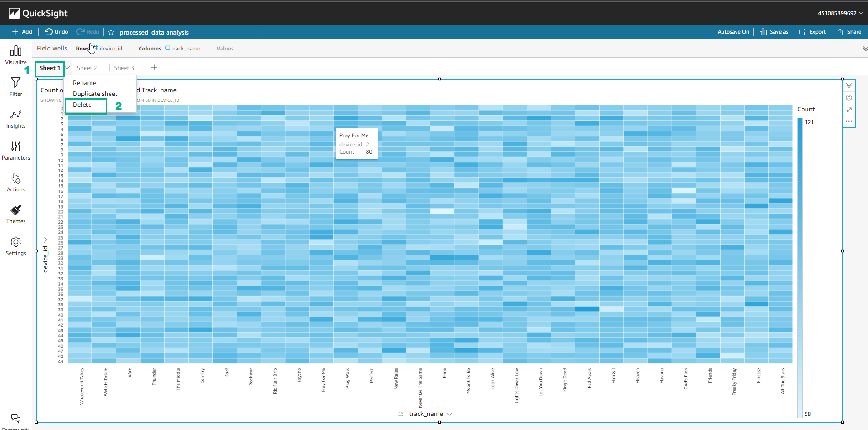Select the track_name Columns field
The height and width of the screenshot is (430, 868).
pyautogui.click(x=183, y=49)
